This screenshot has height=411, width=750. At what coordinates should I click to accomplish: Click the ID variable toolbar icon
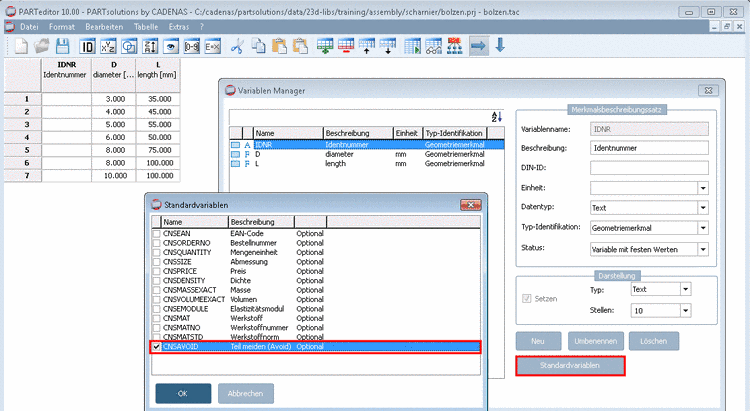(x=89, y=45)
